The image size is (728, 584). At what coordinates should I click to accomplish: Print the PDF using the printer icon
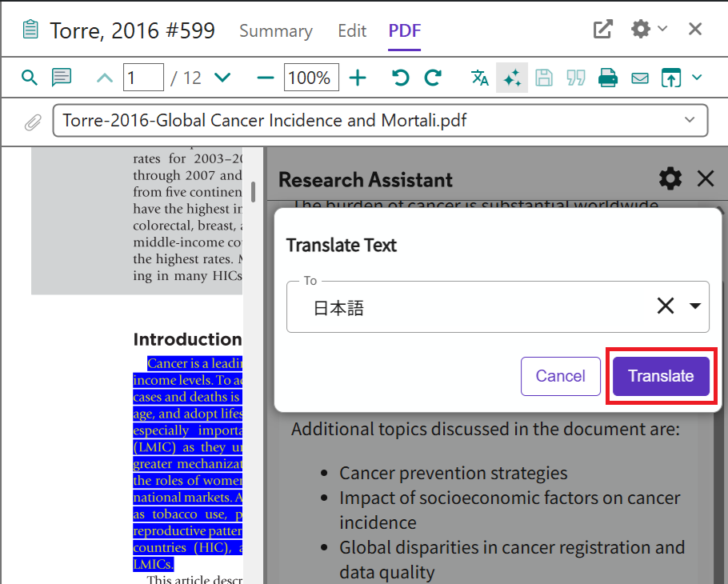(x=608, y=78)
